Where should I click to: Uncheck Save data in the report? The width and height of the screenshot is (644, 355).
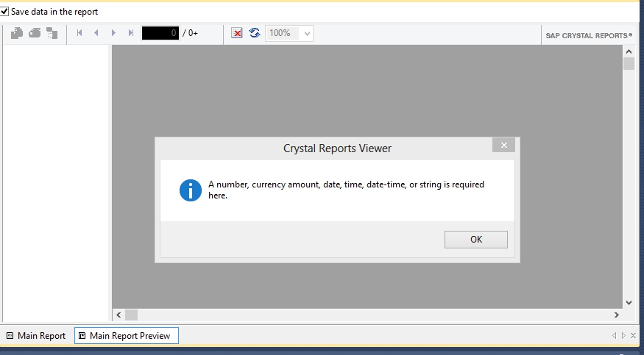pyautogui.click(x=4, y=12)
